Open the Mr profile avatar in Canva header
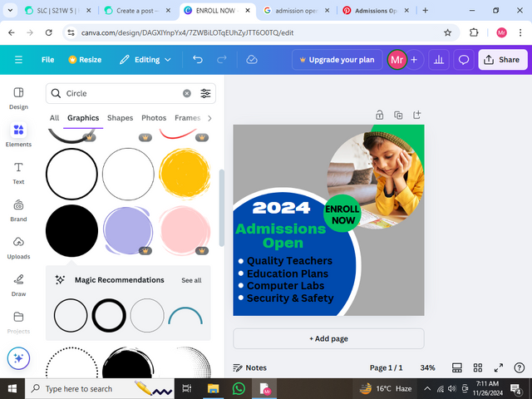The width and height of the screenshot is (532, 399). 397,60
